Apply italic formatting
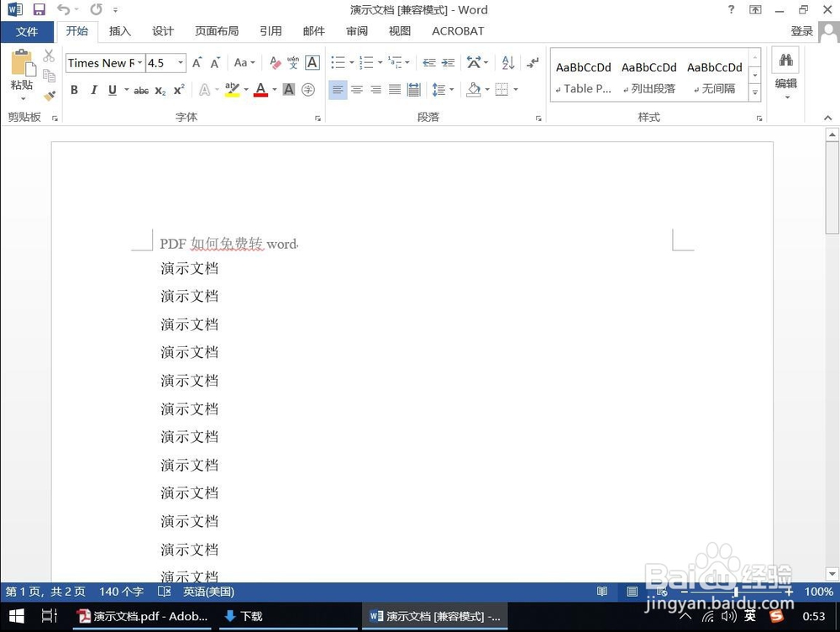 pos(93,90)
